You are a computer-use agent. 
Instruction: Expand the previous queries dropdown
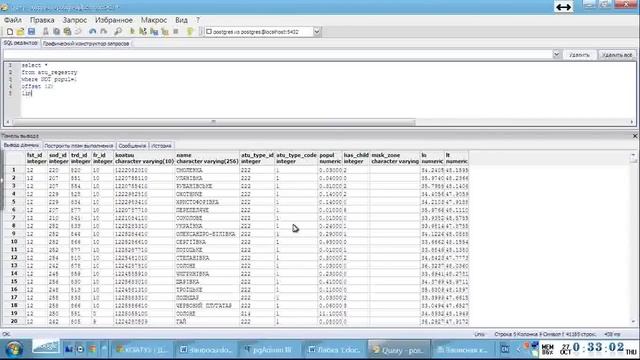pos(556,54)
